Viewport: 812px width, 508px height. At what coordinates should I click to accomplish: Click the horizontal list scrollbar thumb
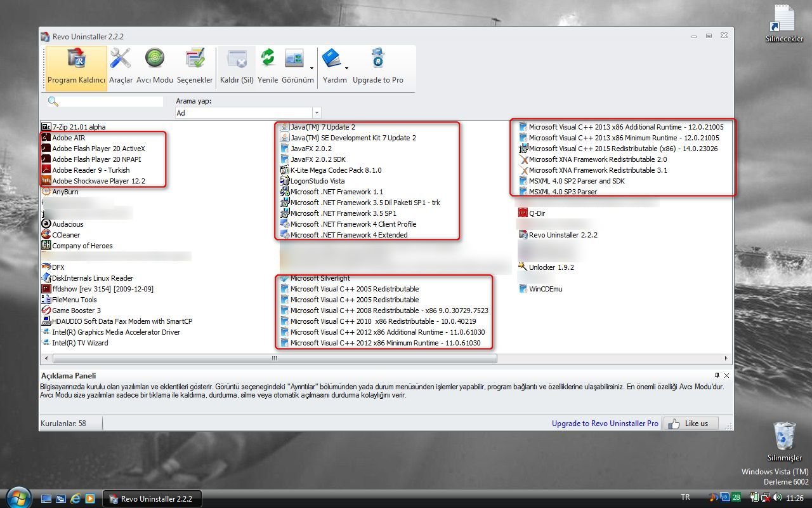pos(273,359)
